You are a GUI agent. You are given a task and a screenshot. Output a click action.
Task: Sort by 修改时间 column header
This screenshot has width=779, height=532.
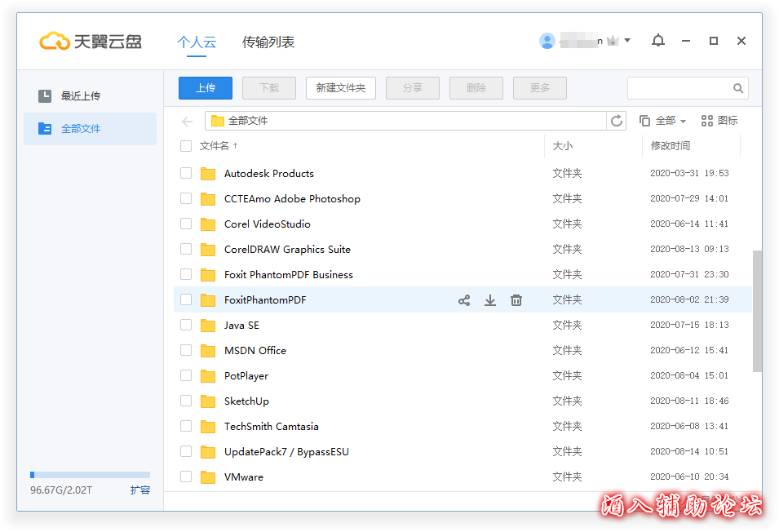pyautogui.click(x=671, y=146)
